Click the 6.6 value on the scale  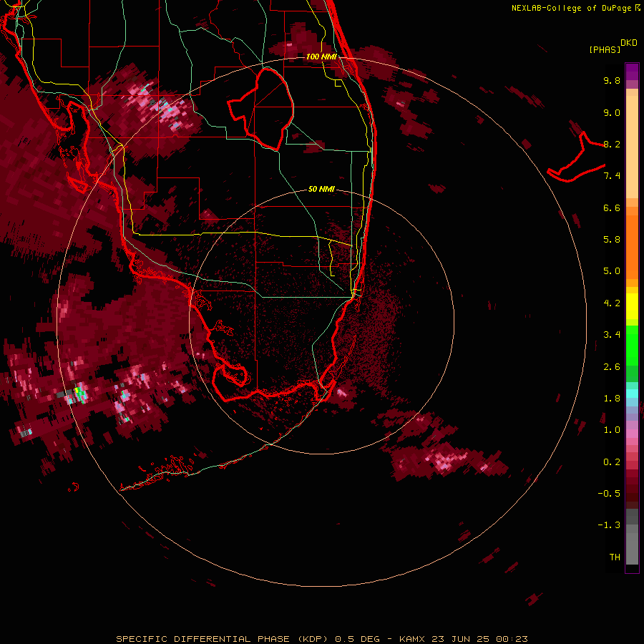click(x=612, y=208)
